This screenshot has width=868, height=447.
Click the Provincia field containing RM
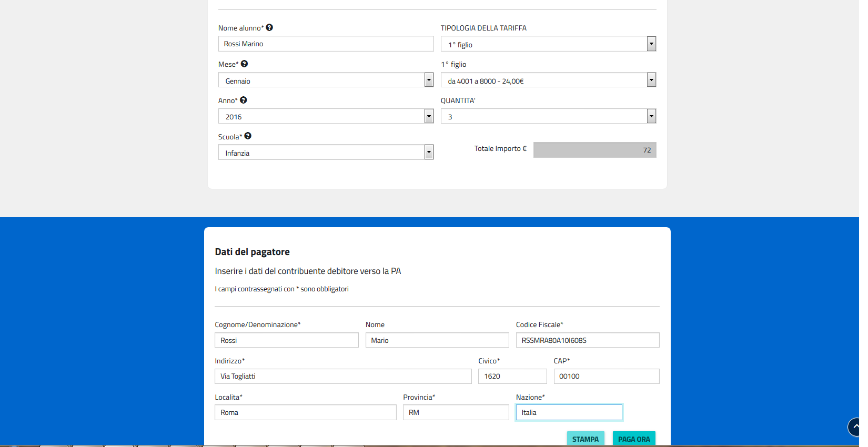click(456, 413)
